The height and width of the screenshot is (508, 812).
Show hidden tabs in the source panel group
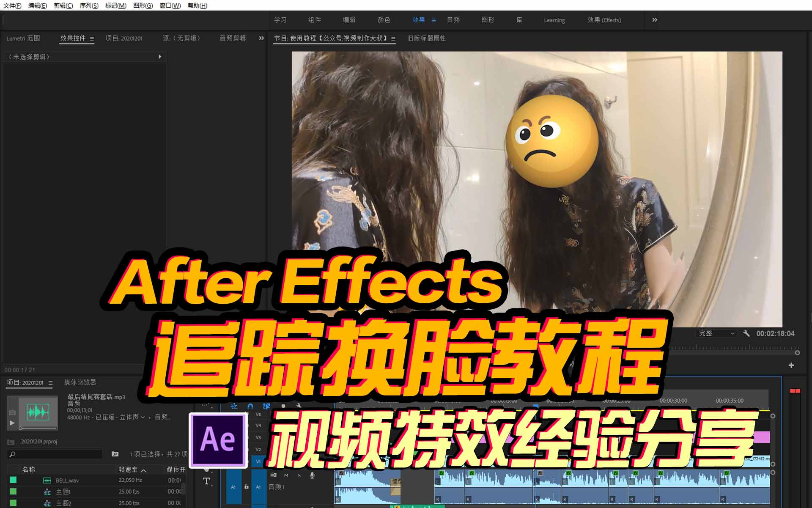pos(261,38)
